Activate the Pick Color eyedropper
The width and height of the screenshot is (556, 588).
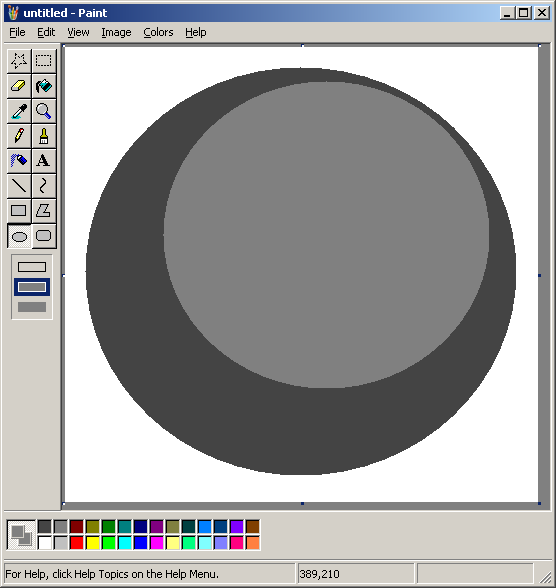[19, 111]
